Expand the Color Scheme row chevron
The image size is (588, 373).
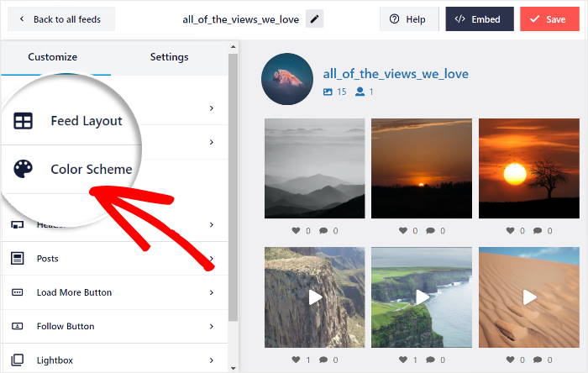pos(212,142)
